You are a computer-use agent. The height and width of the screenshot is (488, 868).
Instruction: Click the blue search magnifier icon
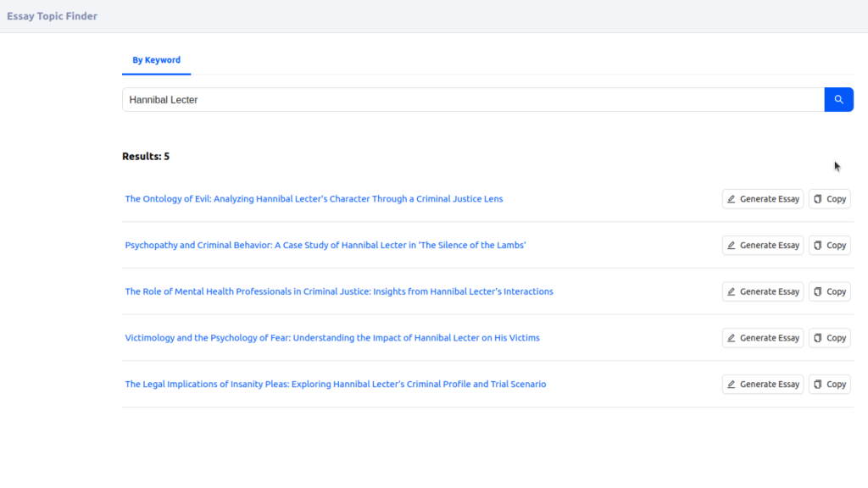838,100
